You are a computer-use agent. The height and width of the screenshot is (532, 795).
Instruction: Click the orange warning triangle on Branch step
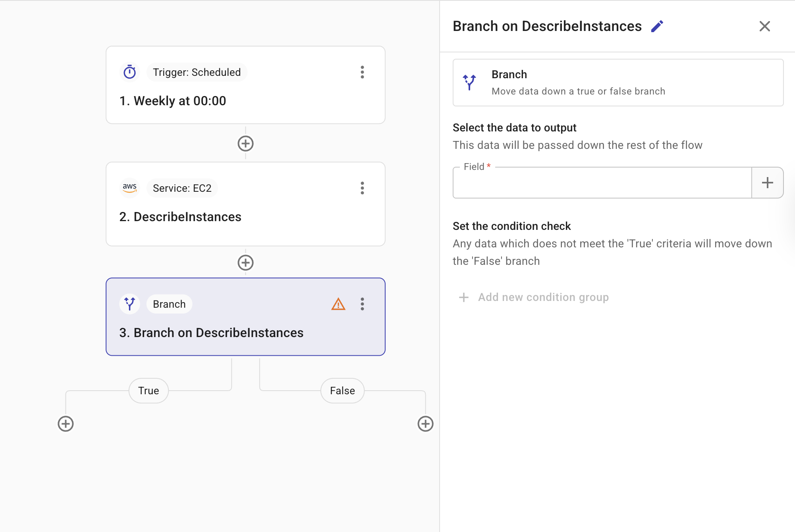pyautogui.click(x=338, y=304)
